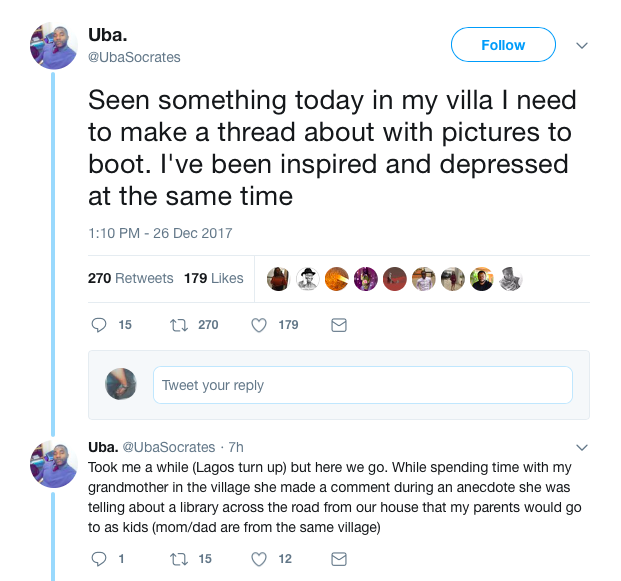Expand reply tweet options chevron

pos(582,447)
